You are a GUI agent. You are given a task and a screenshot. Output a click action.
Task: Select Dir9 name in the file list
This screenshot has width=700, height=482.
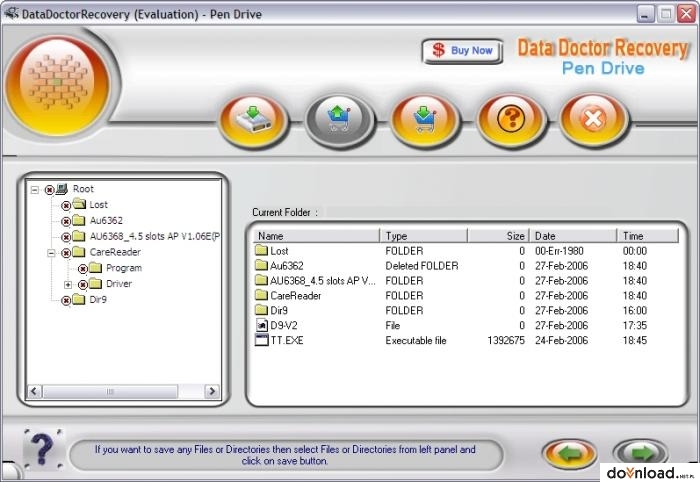click(279, 311)
